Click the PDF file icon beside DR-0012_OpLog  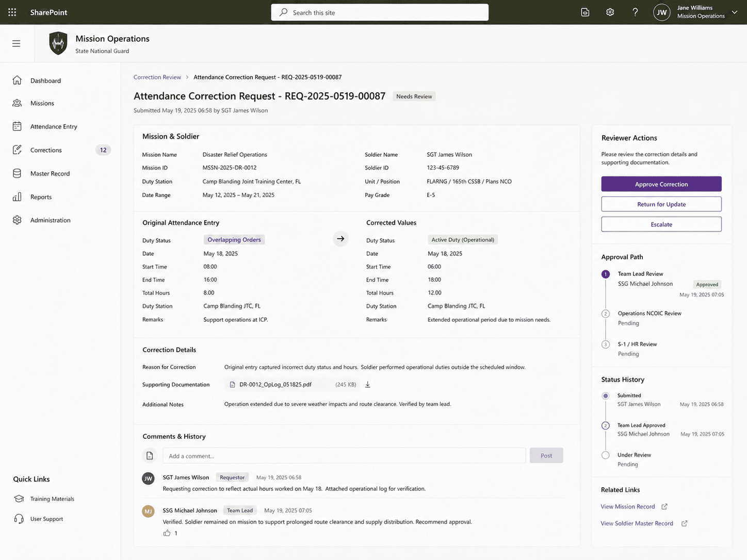(232, 385)
